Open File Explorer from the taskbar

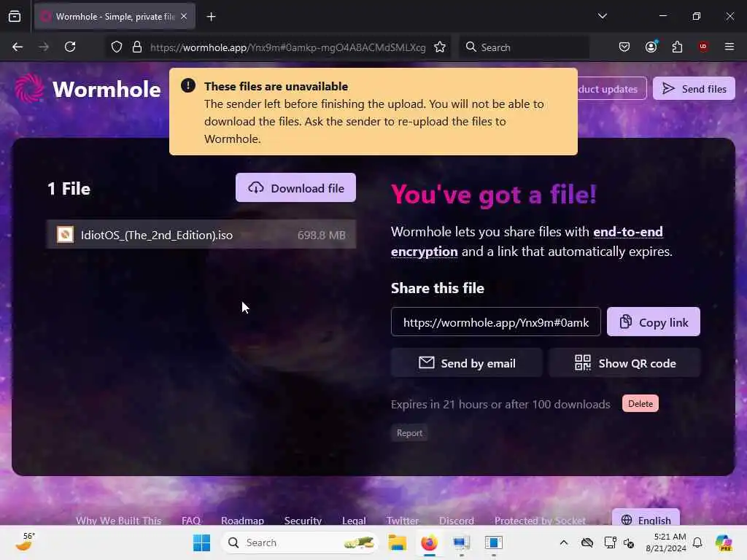click(x=397, y=542)
